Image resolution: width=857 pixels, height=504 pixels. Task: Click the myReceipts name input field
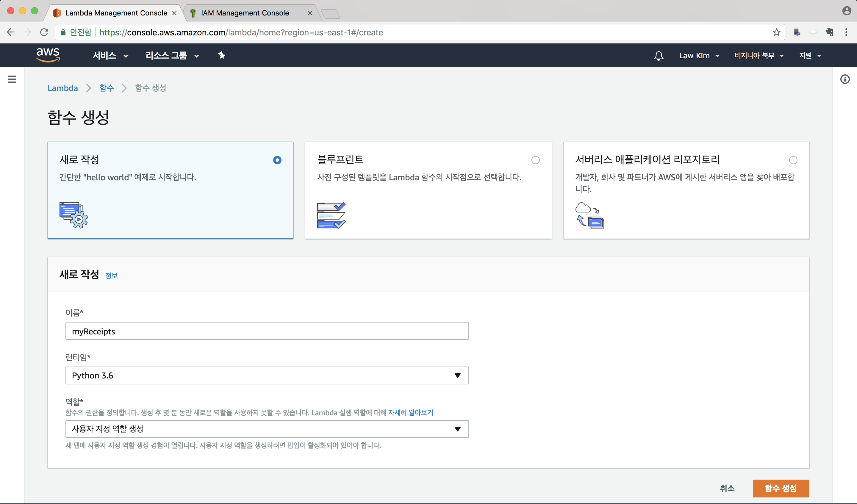[x=267, y=331]
